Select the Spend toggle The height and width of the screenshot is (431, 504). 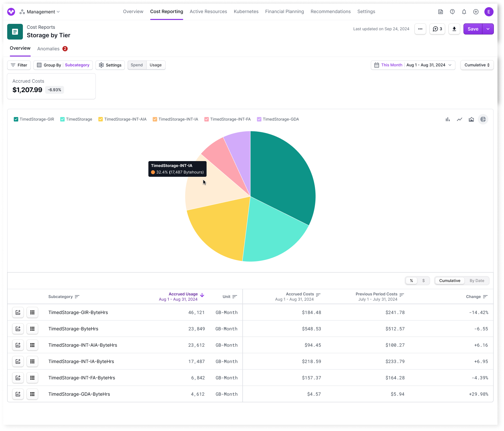(137, 65)
